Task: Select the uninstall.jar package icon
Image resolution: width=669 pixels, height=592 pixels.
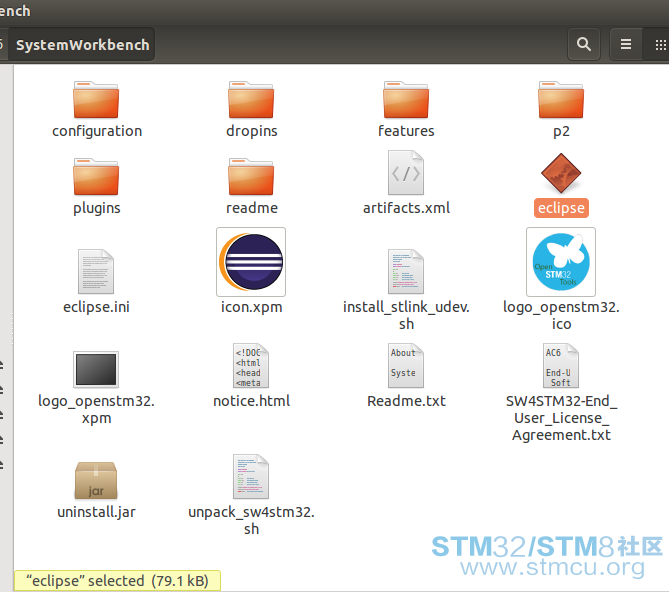Action: click(x=96, y=480)
